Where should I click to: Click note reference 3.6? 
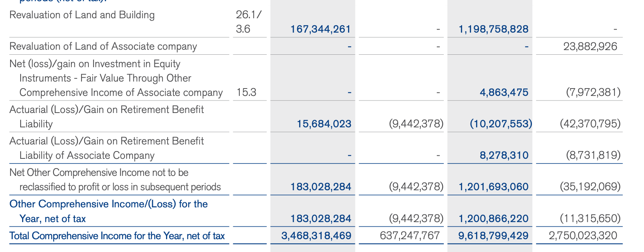[243, 29]
